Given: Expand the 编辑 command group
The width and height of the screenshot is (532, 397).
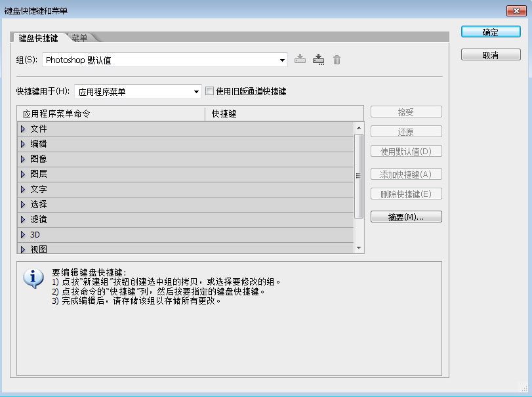Looking at the screenshot, I should coord(24,144).
